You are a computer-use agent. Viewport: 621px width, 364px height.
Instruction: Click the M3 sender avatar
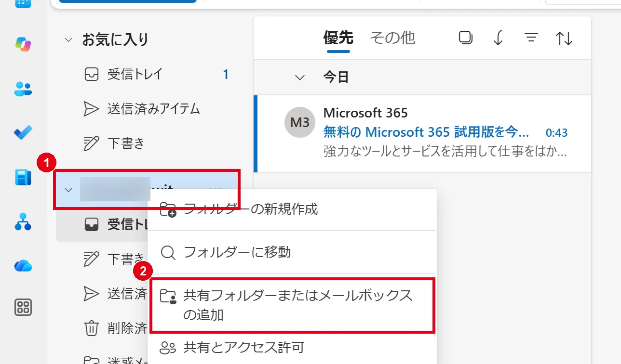pos(300,122)
